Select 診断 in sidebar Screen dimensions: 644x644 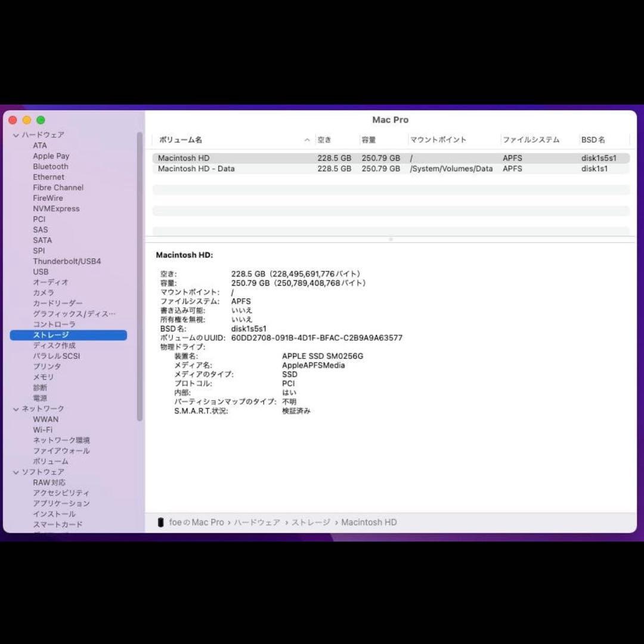[40, 388]
